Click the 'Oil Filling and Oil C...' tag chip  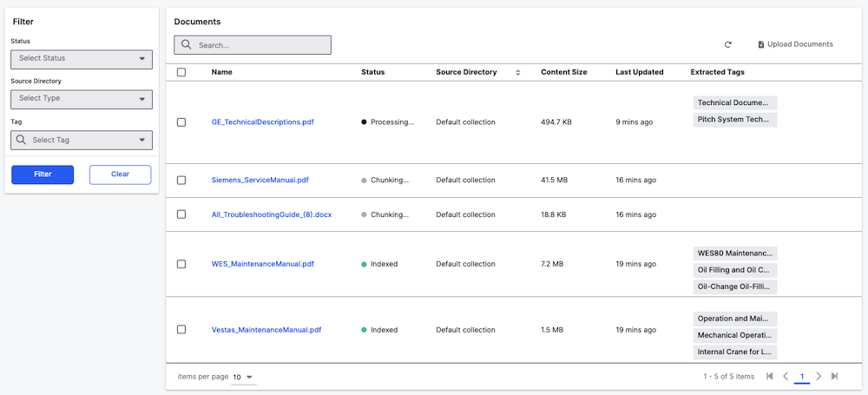pos(735,270)
